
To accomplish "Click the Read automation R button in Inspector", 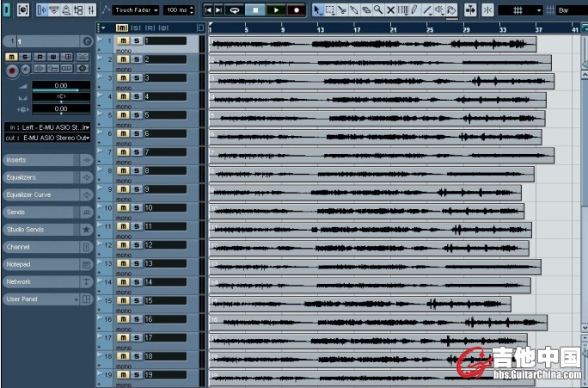I will (x=39, y=57).
